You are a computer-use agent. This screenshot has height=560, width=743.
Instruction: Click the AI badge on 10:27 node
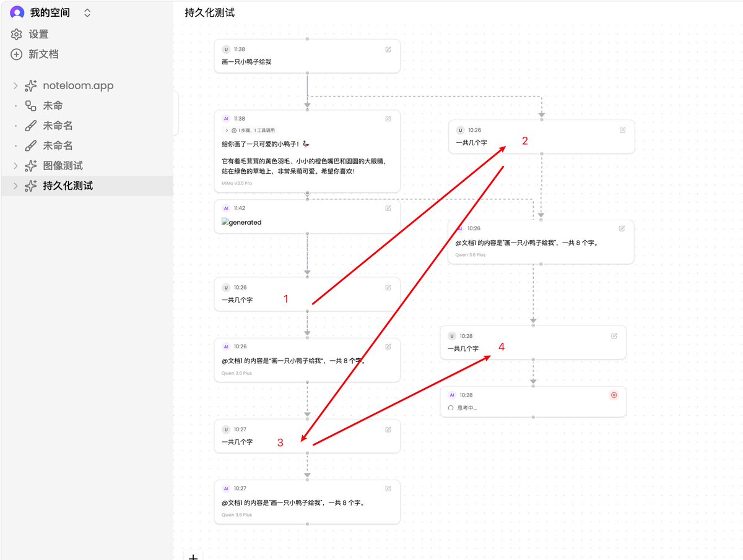click(x=226, y=489)
